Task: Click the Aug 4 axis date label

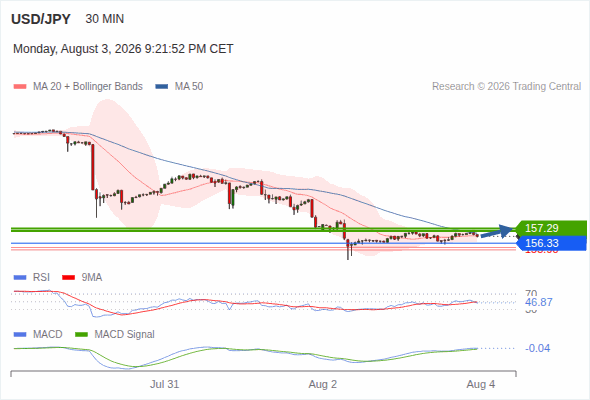Action: (481, 384)
